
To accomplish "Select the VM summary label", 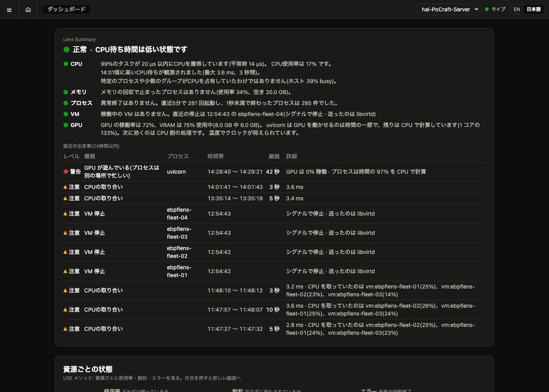I will (75, 114).
